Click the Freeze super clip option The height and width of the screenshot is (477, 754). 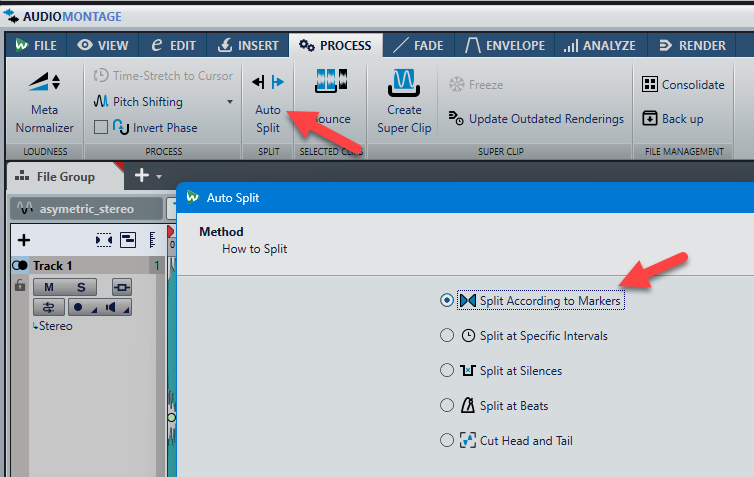(476, 85)
